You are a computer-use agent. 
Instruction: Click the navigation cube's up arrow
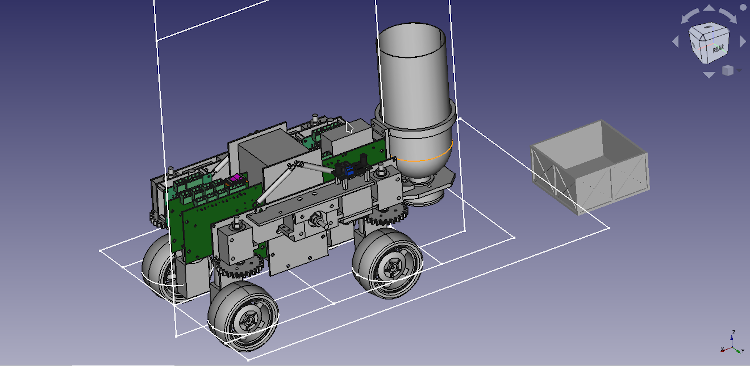click(x=709, y=8)
